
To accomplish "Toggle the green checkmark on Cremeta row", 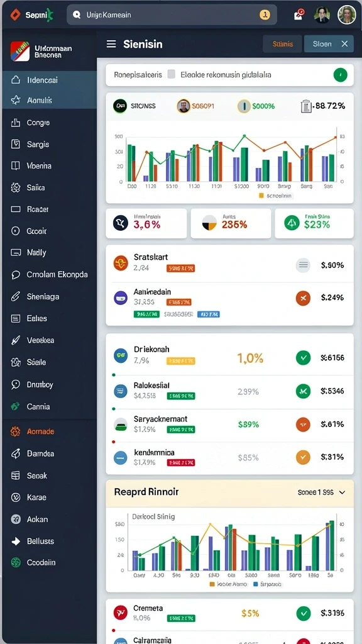I will (x=304, y=613).
